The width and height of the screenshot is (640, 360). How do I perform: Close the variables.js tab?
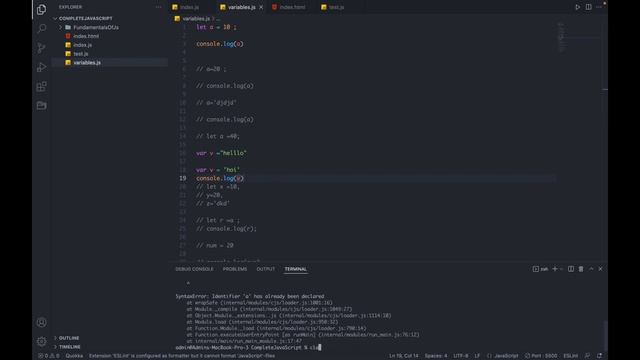261,7
